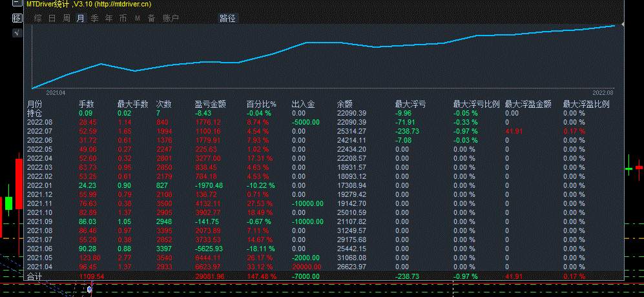Click the -238.73 value in 2022.07 row
644x297 pixels.
click(407, 131)
